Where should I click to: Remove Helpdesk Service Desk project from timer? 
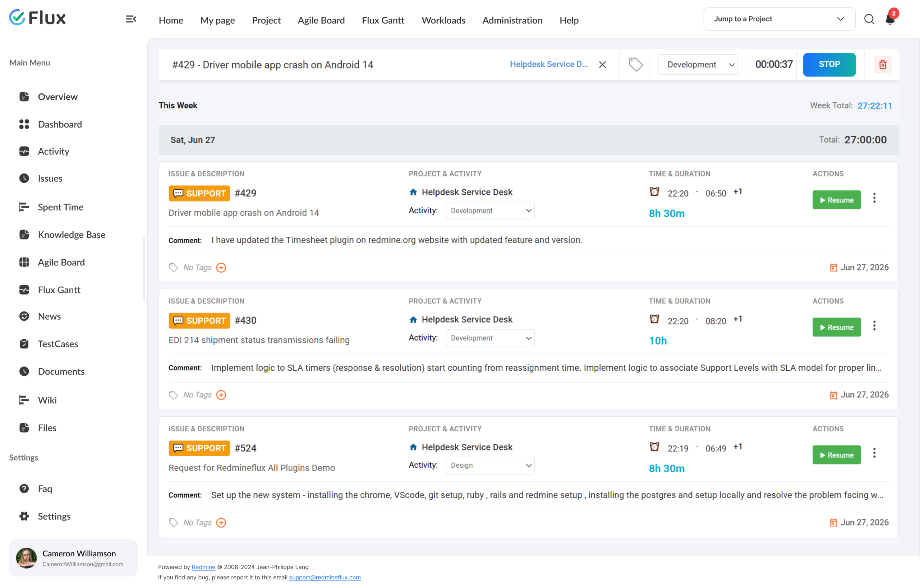(x=603, y=65)
